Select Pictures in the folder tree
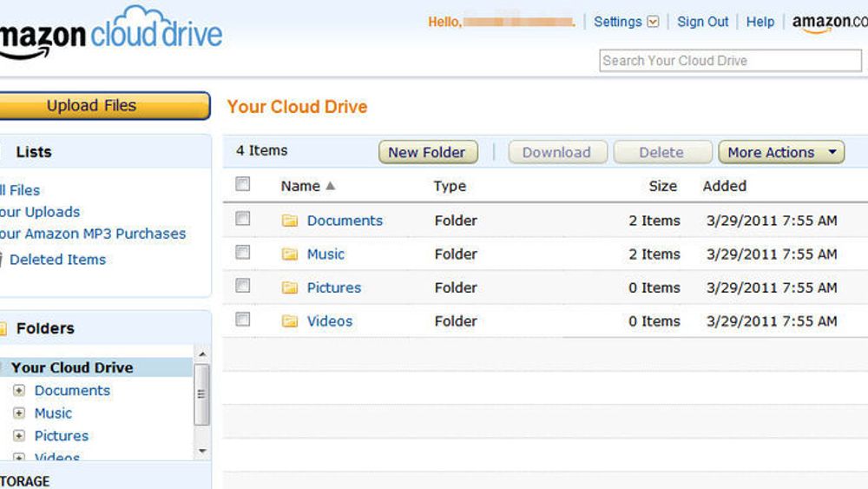868x489 pixels. 62,436
